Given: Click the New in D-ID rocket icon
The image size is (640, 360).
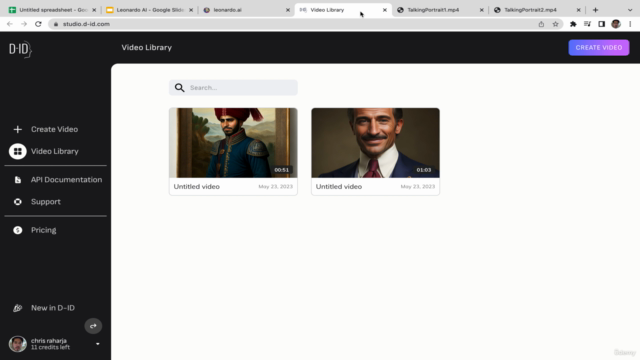Looking at the screenshot, I should [x=18, y=308].
